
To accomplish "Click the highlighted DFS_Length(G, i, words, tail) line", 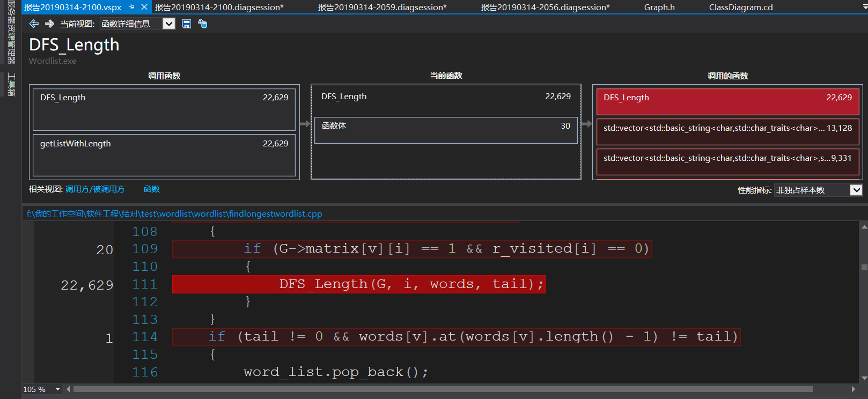I will 359,284.
